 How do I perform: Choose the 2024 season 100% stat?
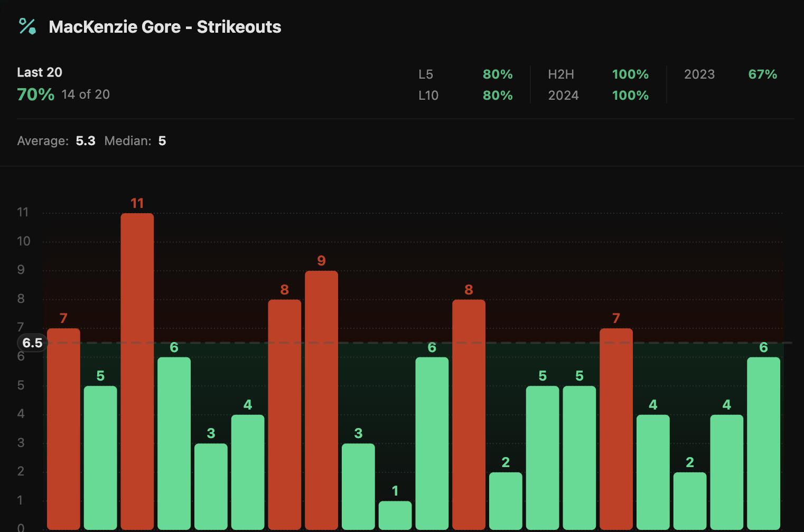(x=630, y=96)
